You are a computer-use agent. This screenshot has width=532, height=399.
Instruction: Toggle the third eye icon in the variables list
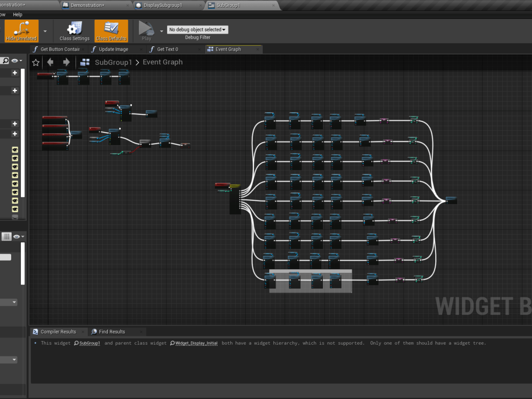point(15,165)
